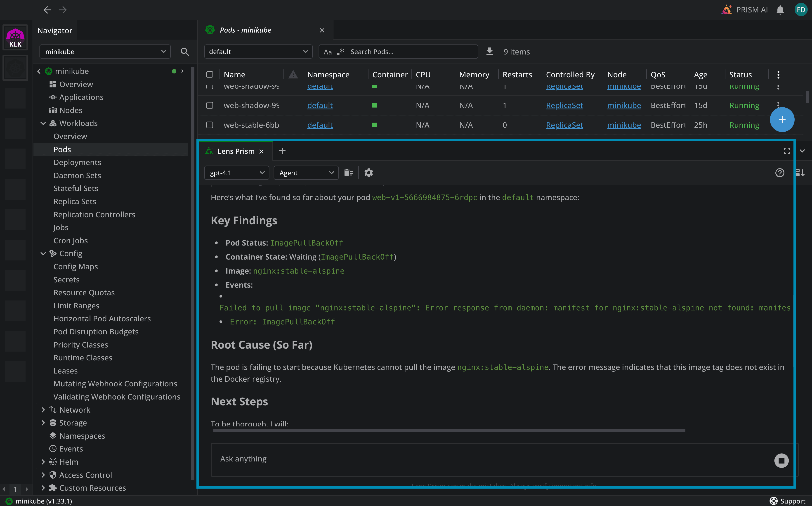This screenshot has height=506, width=812.
Task: Check the web-stable-6bb pod row checkbox
Action: point(210,125)
